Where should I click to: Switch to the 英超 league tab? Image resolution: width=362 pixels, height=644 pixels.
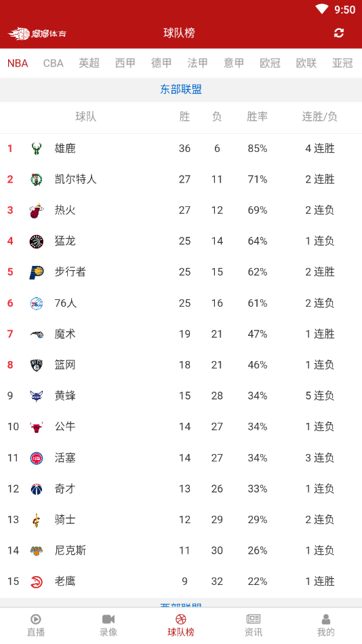(89, 63)
